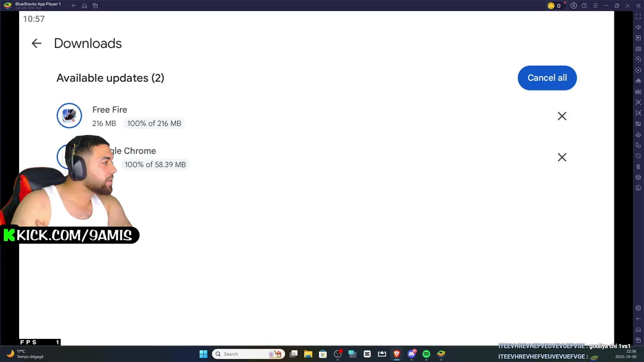The height and width of the screenshot is (362, 644).
Task: Click the install APK icon
Action: (x=638, y=92)
